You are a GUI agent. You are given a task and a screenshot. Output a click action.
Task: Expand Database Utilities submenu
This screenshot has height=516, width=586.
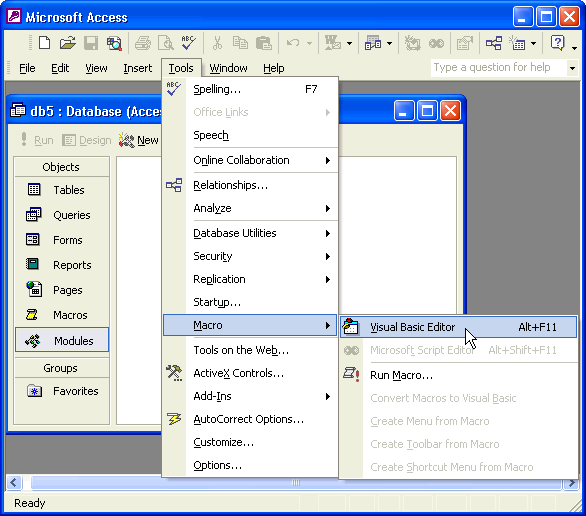click(250, 233)
